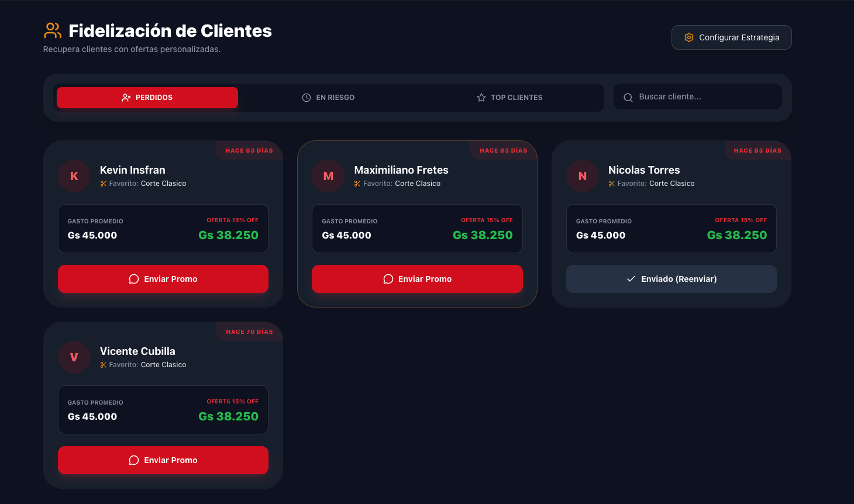854x504 pixels.
Task: Click the star icon on Top Clientes tab
Action: tap(481, 98)
